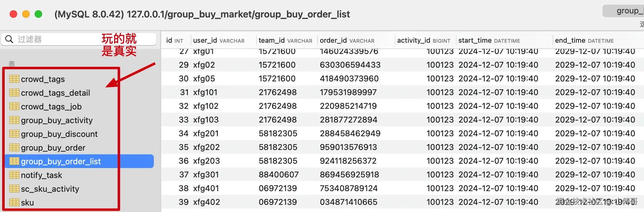Open the crowd_tags_job table
Image resolution: width=644 pixels, height=212 pixels.
pyautogui.click(x=51, y=107)
